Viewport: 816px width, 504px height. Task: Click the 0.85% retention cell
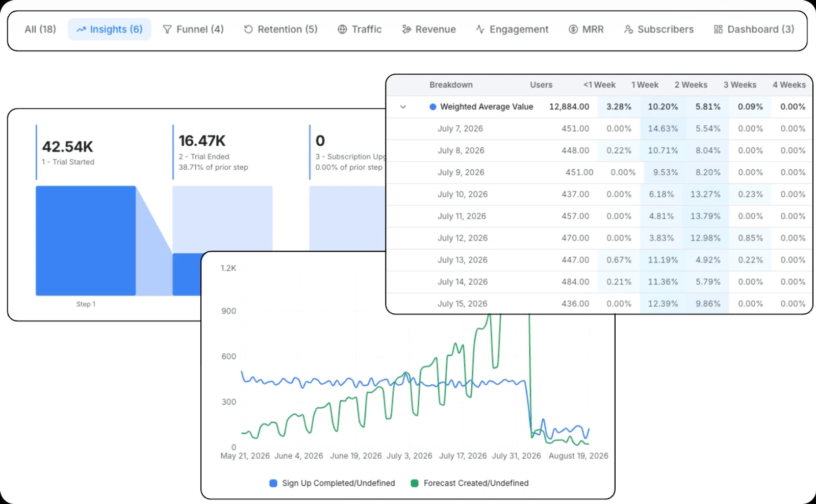click(750, 238)
